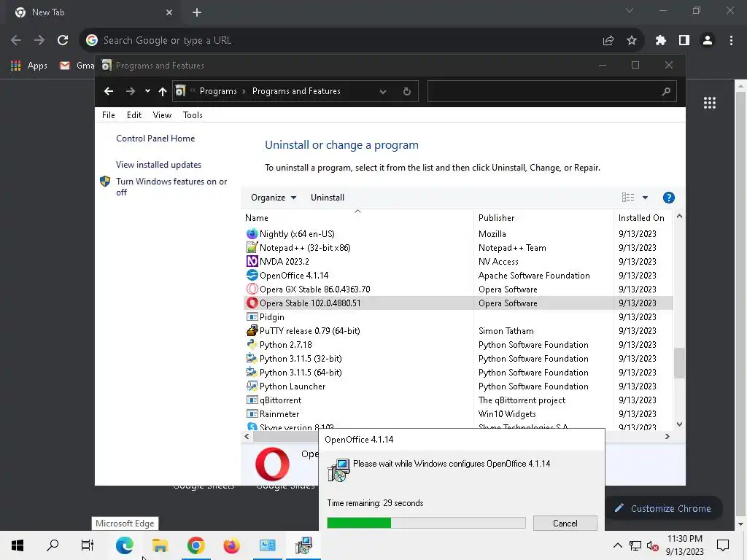Click the Python 2.7.18 icon
Viewport: 747px width, 560px height.
click(252, 344)
